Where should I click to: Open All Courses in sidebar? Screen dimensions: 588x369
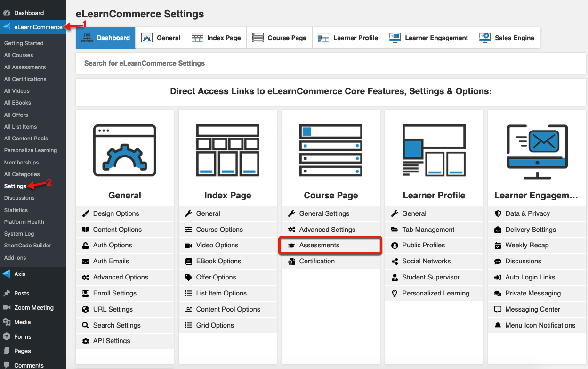18,55
